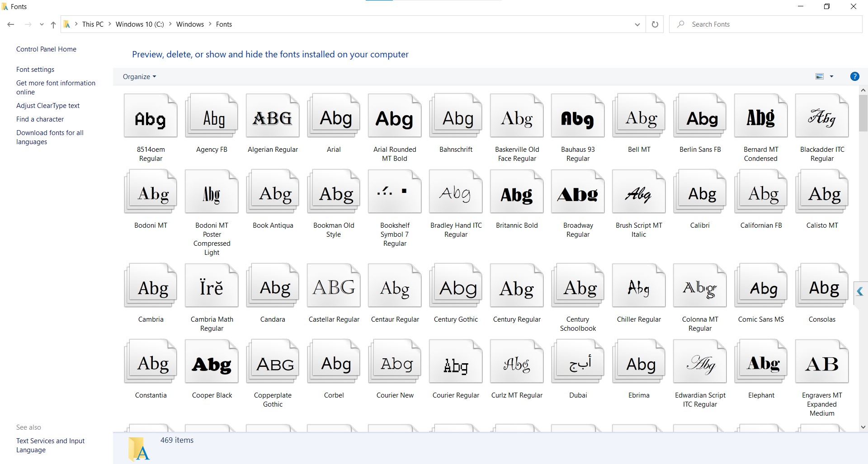
Task: Navigate to Windows 10 (C:) breadcrumb
Action: coord(140,24)
